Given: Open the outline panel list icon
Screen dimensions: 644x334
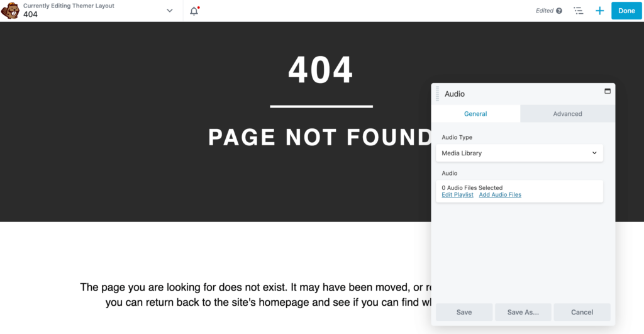Looking at the screenshot, I should [x=579, y=11].
